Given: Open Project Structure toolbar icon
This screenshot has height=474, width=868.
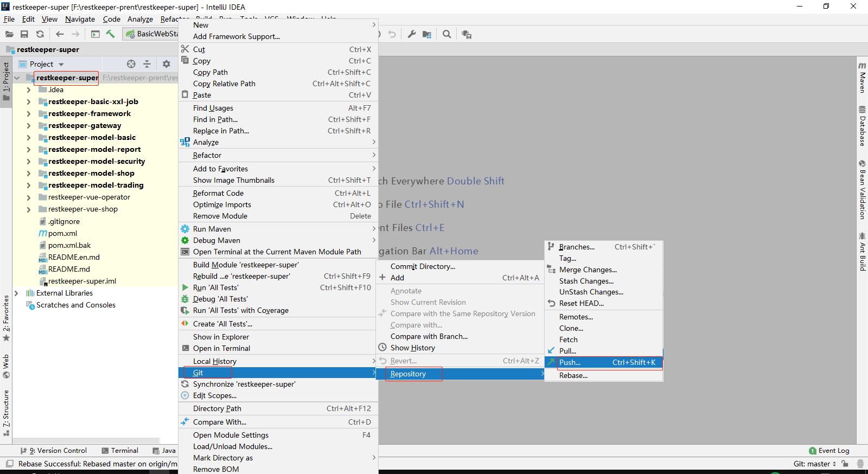Looking at the screenshot, I should coord(427,35).
